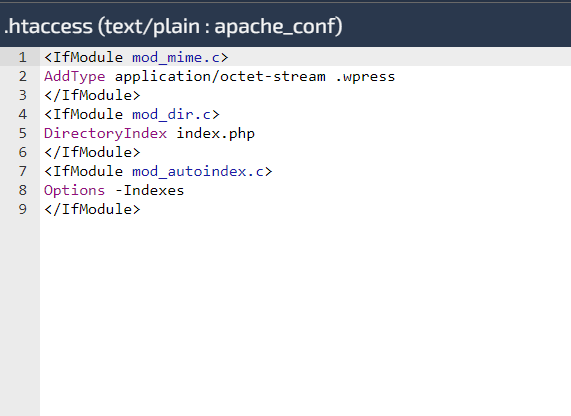The height and width of the screenshot is (416, 571).
Task: Click line number 2 in gutter
Action: pos(23,76)
